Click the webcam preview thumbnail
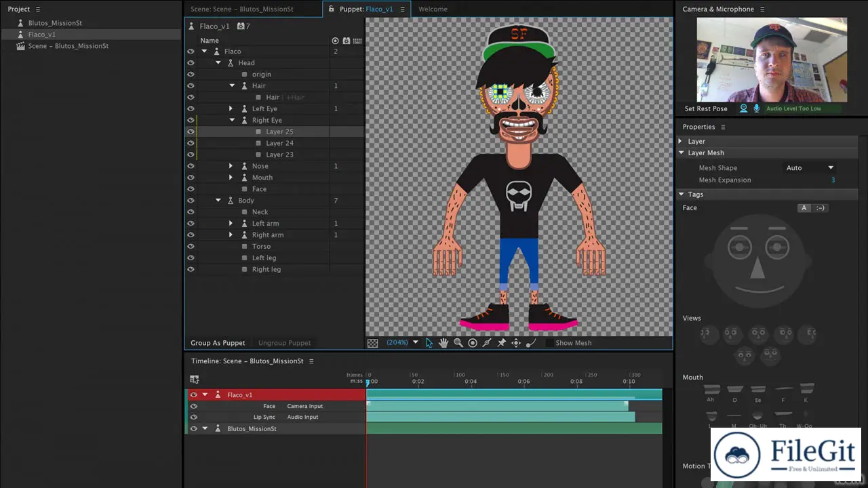The width and height of the screenshot is (868, 488). coord(772,59)
